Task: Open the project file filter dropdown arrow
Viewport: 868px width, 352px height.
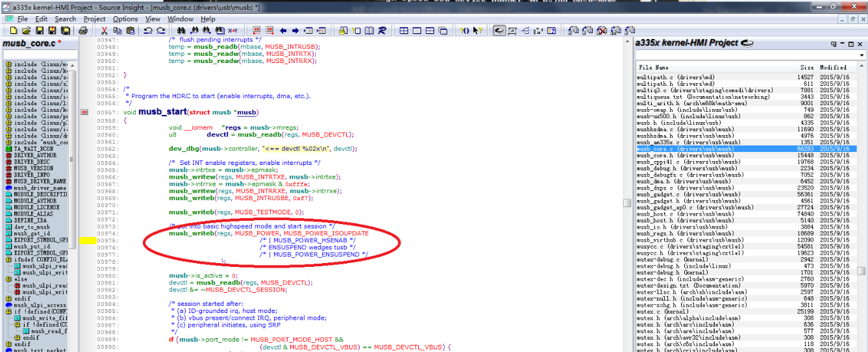Action: click(862, 55)
